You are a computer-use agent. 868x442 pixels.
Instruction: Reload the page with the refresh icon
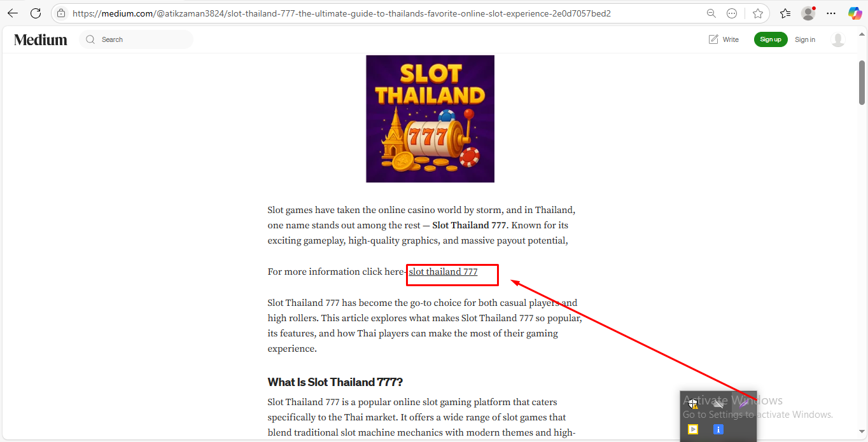[x=36, y=13]
